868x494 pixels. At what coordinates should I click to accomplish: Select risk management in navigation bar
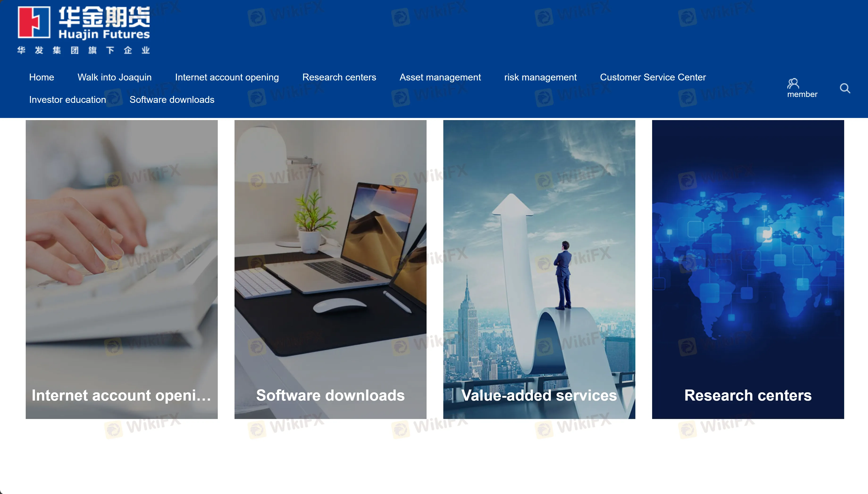[x=540, y=77]
